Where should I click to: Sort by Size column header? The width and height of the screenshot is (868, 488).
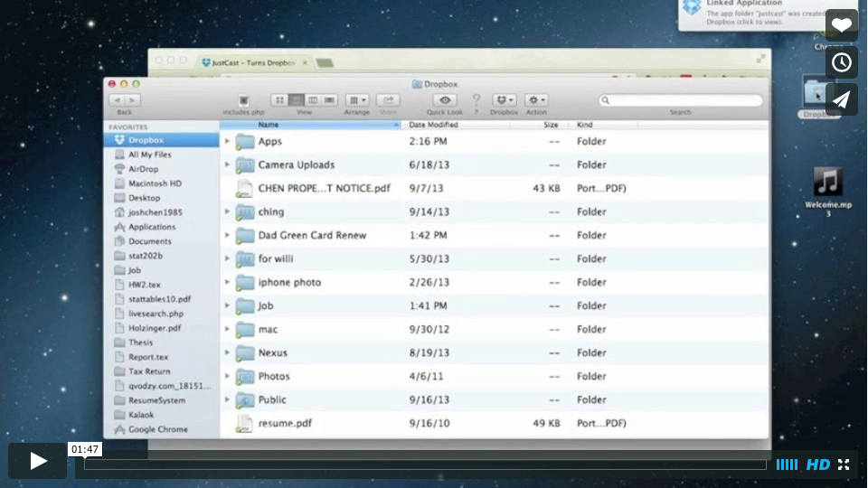pyautogui.click(x=539, y=125)
